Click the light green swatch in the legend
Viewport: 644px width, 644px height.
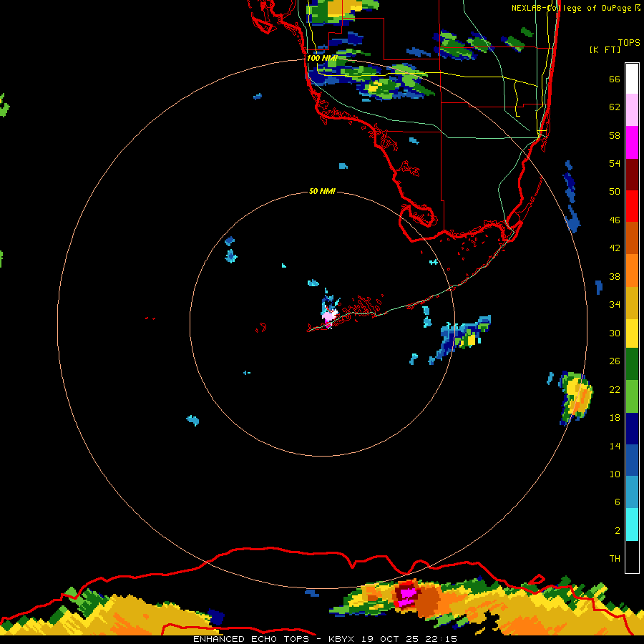click(x=632, y=396)
